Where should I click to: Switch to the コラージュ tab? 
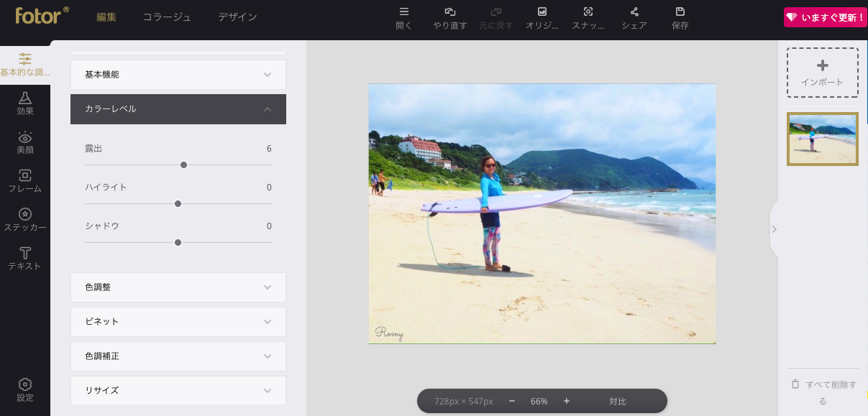(x=167, y=17)
